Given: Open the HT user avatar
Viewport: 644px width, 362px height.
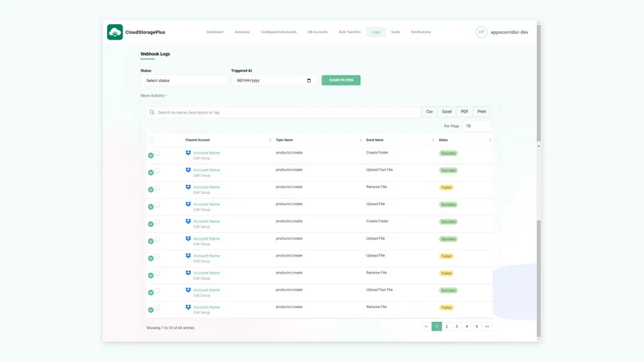Looking at the screenshot, I should coord(481,32).
